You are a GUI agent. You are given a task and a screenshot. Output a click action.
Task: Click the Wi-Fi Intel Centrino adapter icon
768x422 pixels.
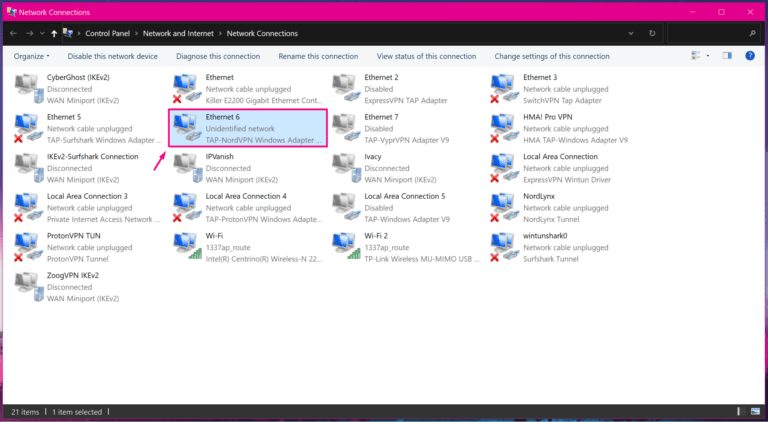click(188, 247)
